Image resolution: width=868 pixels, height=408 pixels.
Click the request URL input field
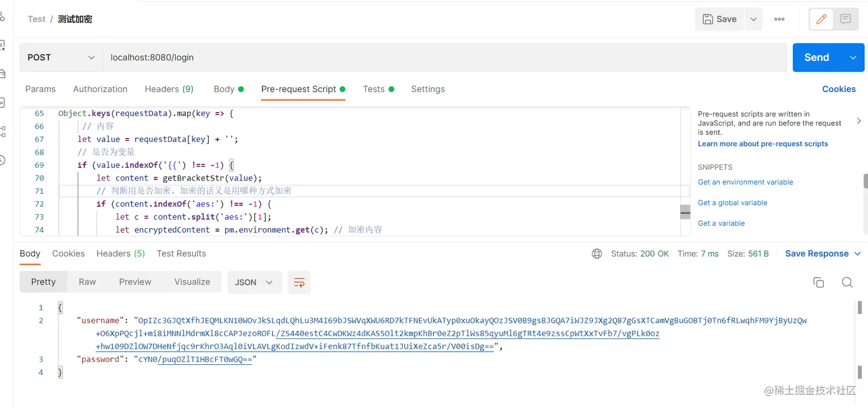pos(442,57)
